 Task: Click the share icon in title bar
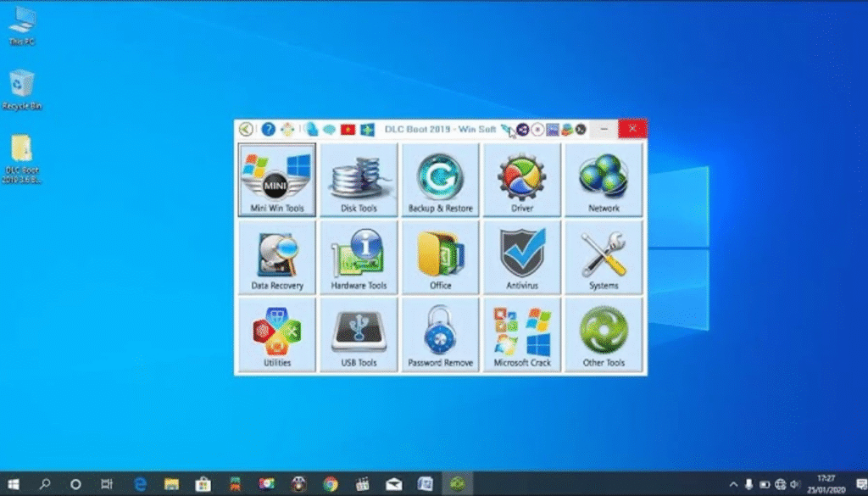[x=522, y=130]
